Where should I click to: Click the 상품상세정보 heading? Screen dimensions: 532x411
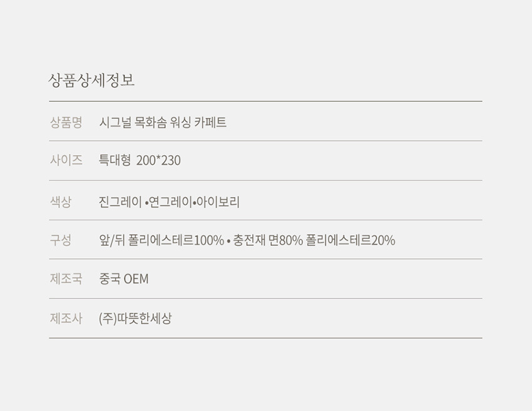(x=91, y=81)
